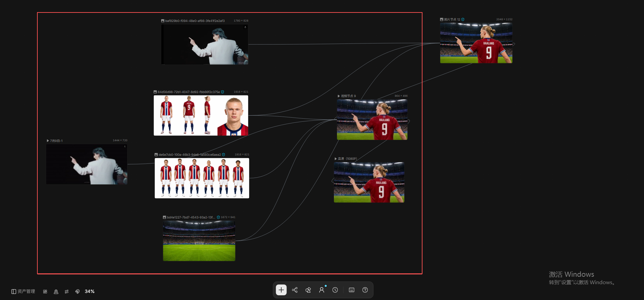Open the shapes icon in bottom toolbar
644x300 pixels.
[x=308, y=290]
